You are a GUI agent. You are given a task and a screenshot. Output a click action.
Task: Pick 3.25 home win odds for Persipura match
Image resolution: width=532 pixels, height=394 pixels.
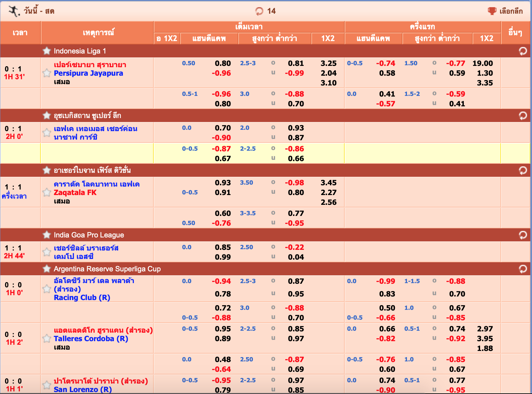[x=328, y=63]
